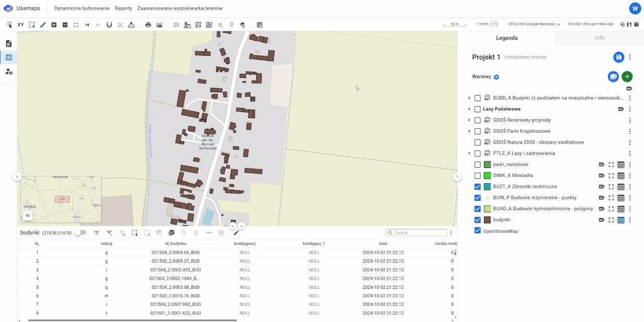Enable parki_narodowe layer checkbox

[x=477, y=165]
